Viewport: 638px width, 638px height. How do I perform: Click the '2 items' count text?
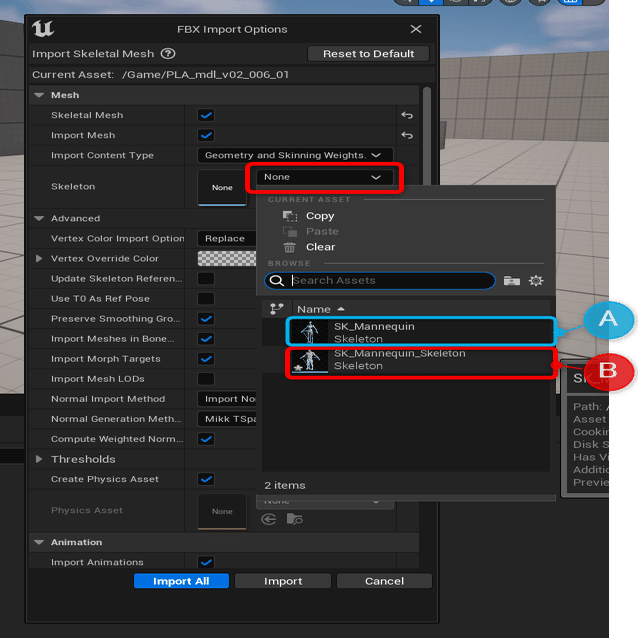click(x=285, y=485)
